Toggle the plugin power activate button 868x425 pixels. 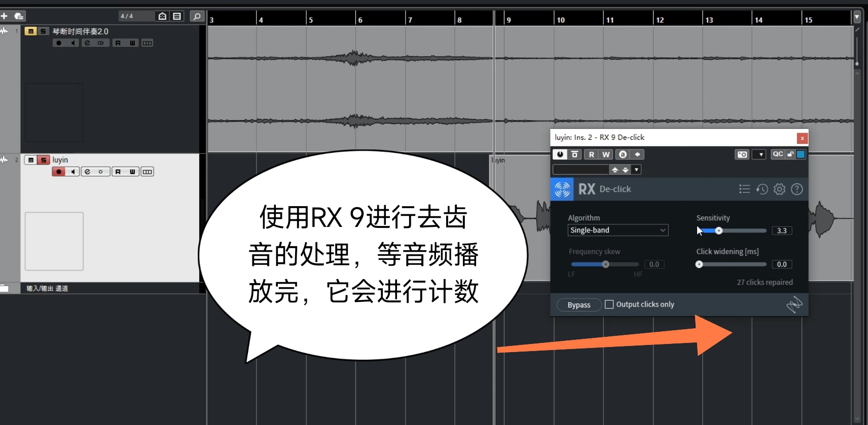560,154
